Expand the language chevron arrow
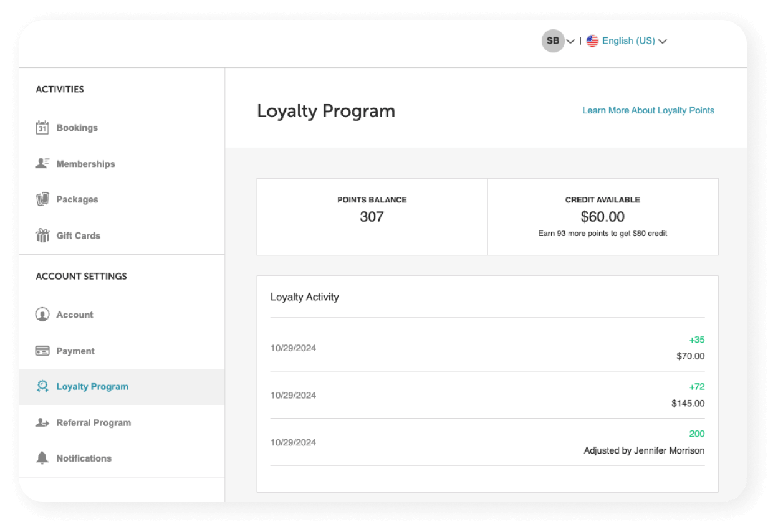 (x=663, y=42)
